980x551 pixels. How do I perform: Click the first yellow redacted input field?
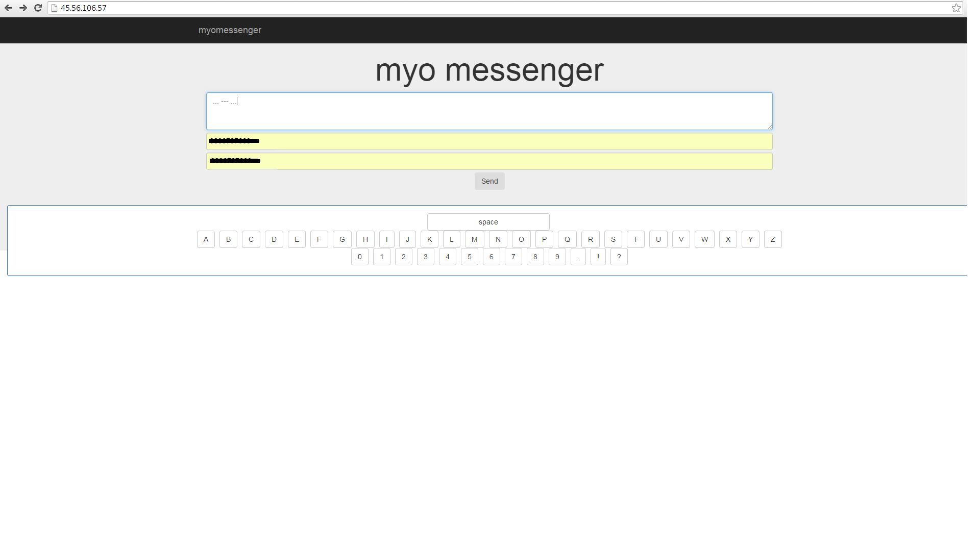pyautogui.click(x=489, y=141)
